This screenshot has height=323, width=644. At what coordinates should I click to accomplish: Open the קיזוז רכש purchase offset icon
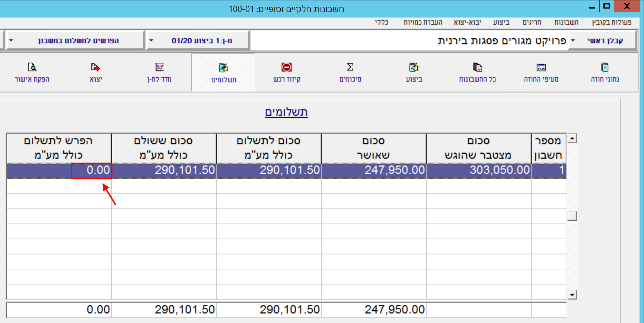(287, 67)
